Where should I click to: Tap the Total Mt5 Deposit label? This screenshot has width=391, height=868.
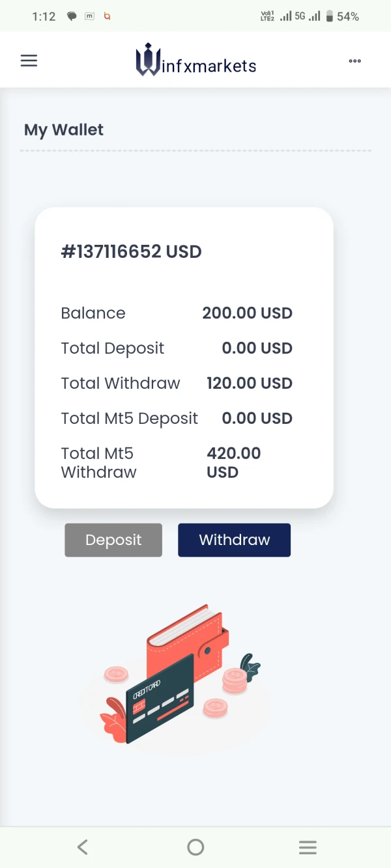(129, 418)
